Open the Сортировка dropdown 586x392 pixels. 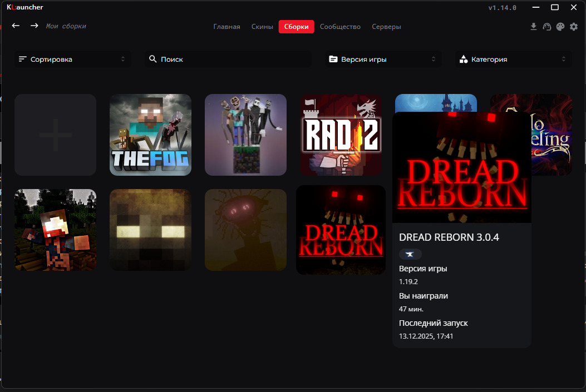click(x=73, y=59)
